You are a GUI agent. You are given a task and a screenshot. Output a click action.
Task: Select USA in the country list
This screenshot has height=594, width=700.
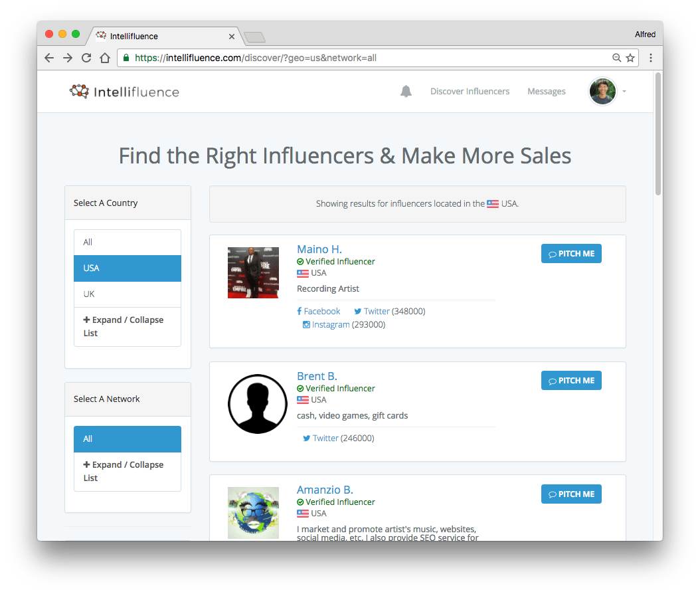128,268
